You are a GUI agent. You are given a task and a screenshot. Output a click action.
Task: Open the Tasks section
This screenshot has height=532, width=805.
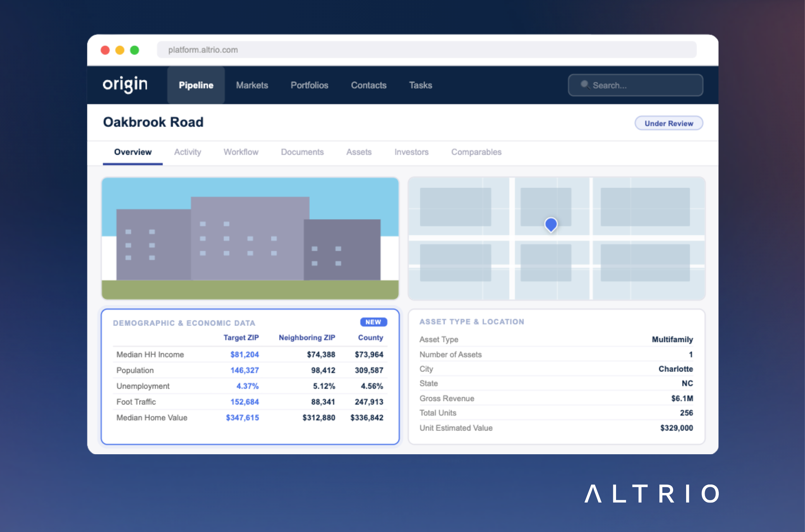pyautogui.click(x=420, y=85)
